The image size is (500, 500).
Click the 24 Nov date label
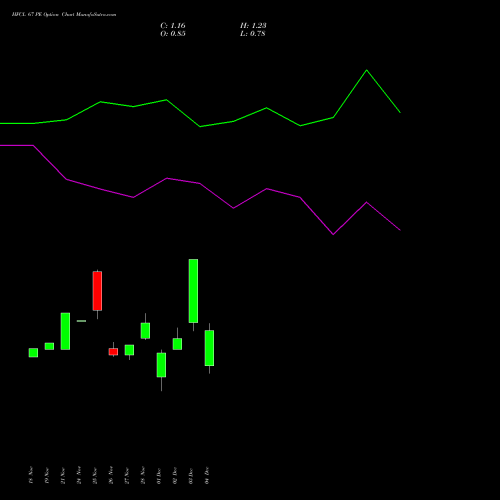click(x=79, y=475)
